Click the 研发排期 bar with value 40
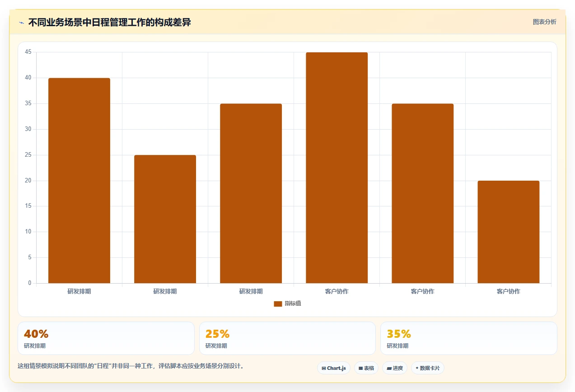This screenshot has width=575, height=392. point(79,181)
